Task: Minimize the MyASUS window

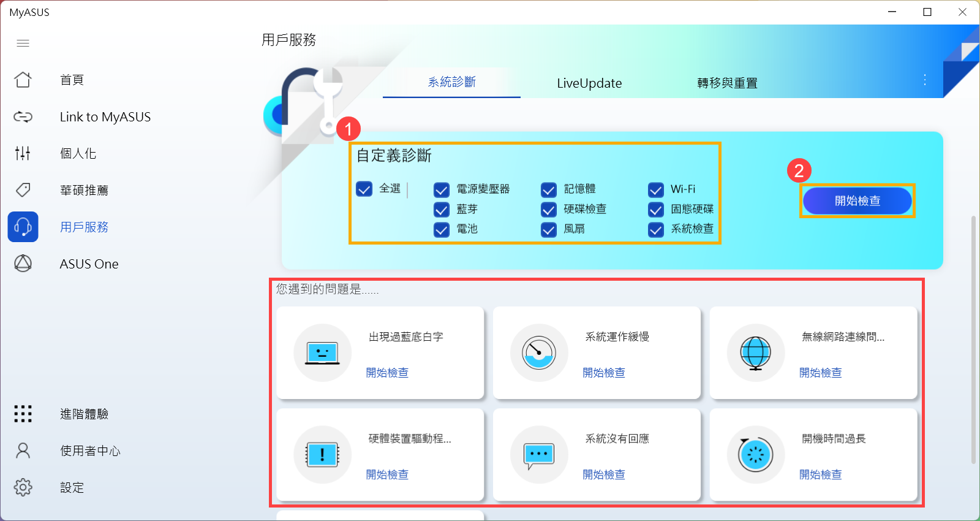Action: (x=892, y=12)
